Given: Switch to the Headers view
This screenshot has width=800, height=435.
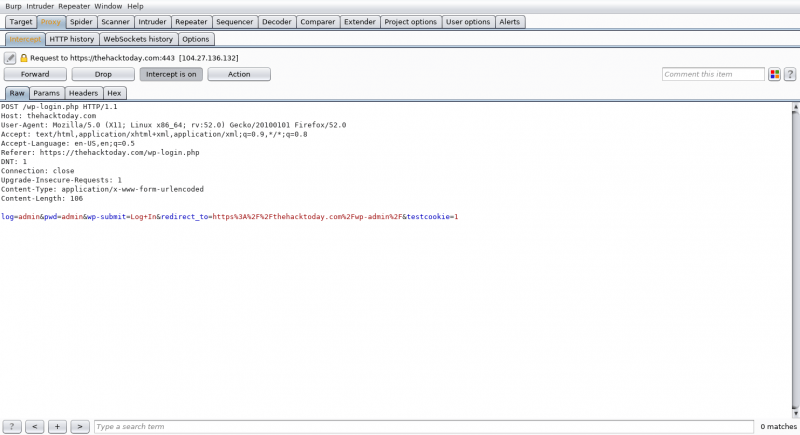Looking at the screenshot, I should 83,93.
